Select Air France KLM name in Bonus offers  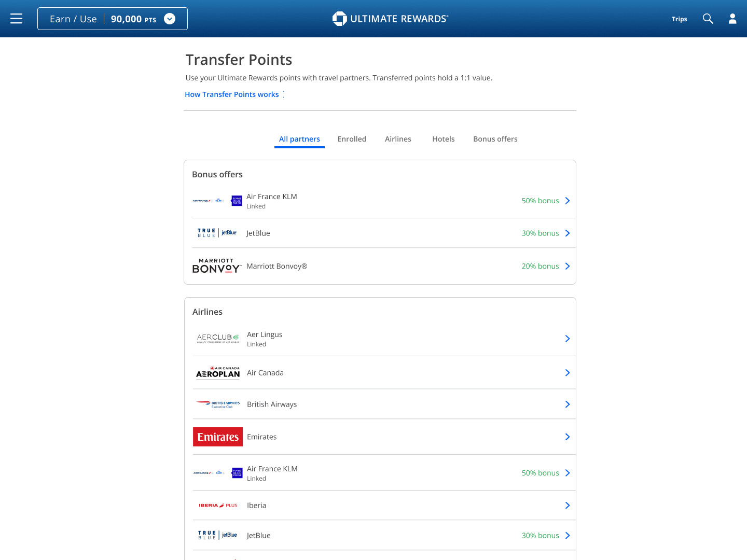[x=272, y=197]
